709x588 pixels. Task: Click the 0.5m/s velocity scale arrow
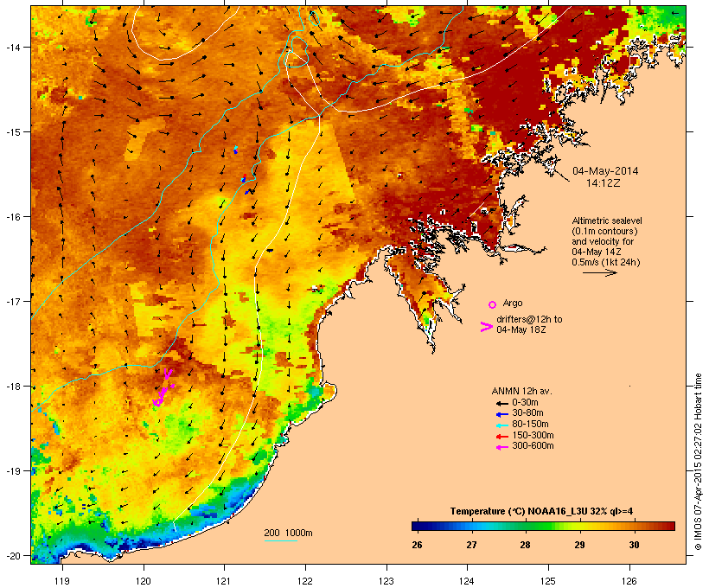[x=599, y=272]
